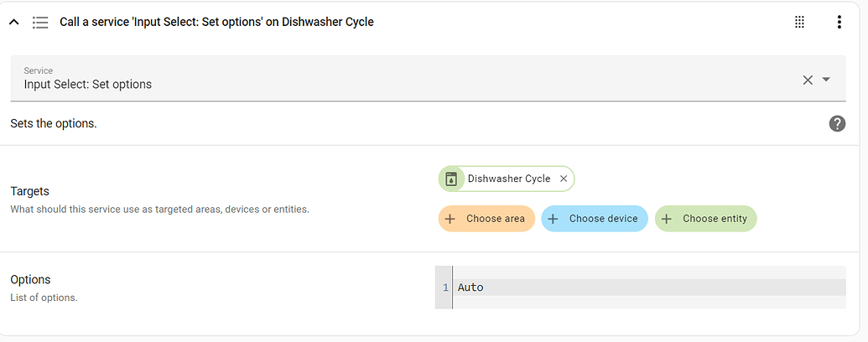Select the Dishwasher Cycle chip label

pos(509,179)
